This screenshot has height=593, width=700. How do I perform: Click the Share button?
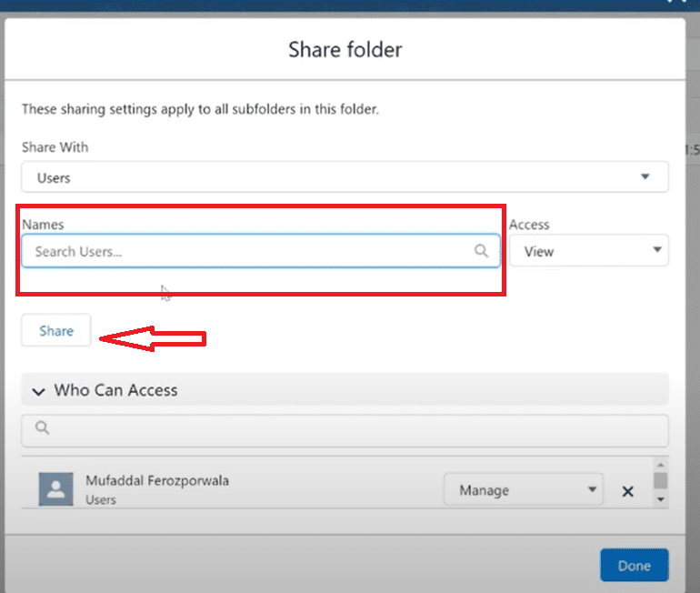click(x=56, y=330)
